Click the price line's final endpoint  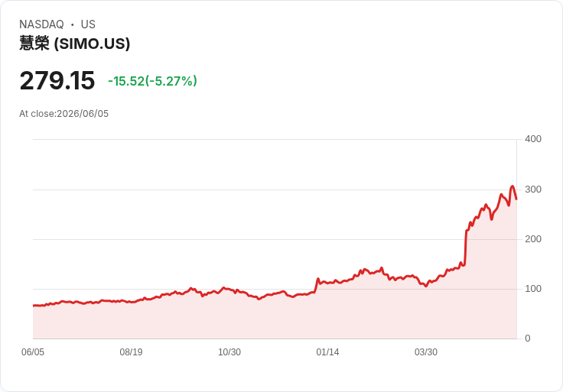click(x=516, y=199)
